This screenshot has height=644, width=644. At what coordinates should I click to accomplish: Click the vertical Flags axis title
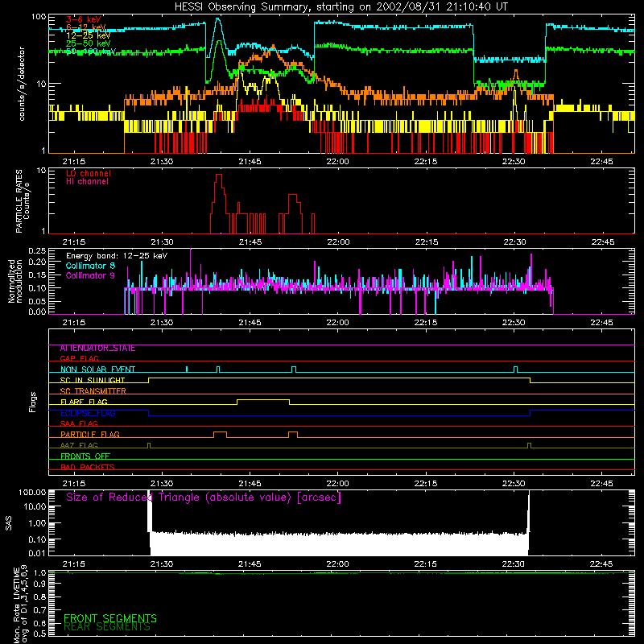pos(32,402)
